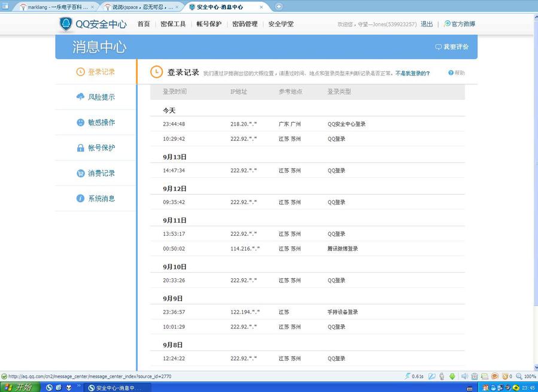This screenshot has height=392, width=538.
Task: Open the 帐号保护 top navigation menu
Action: (x=209, y=24)
